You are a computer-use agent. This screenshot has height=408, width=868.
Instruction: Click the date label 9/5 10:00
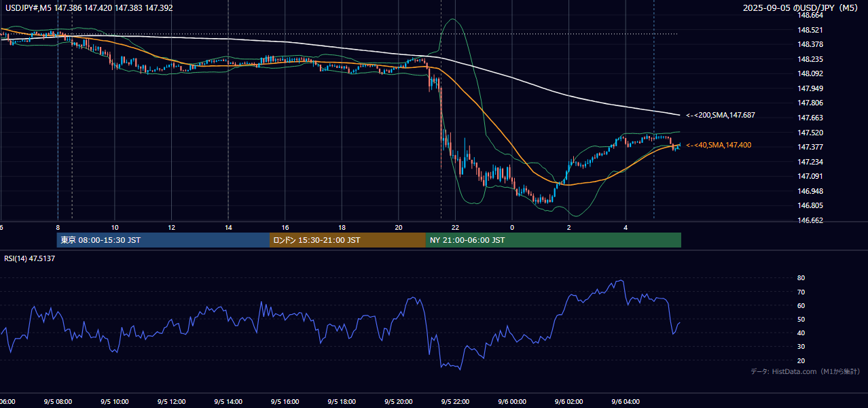(115, 402)
